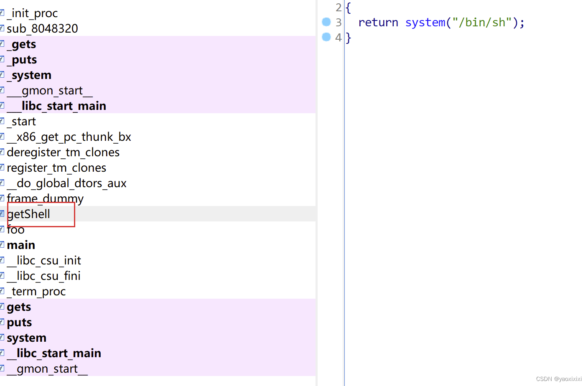Screen dimensions: 588x386
Task: Select the deregister_tm_clones function
Action: (x=63, y=152)
